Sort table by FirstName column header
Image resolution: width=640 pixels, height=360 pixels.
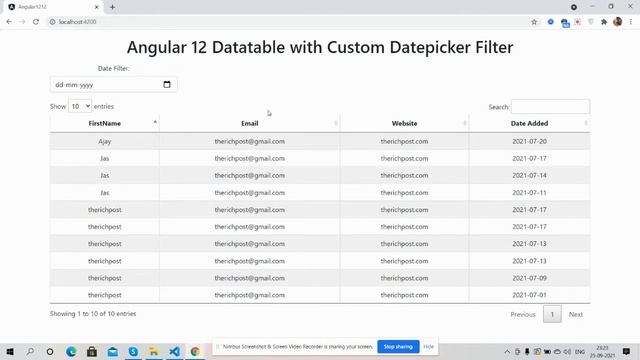[x=104, y=123]
